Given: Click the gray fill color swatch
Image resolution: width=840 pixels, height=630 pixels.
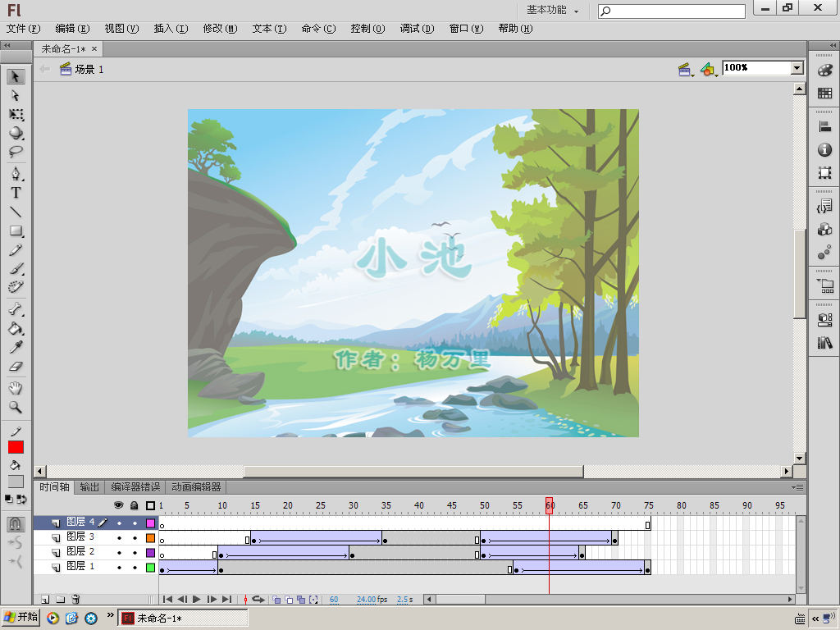Looking at the screenshot, I should tap(16, 482).
